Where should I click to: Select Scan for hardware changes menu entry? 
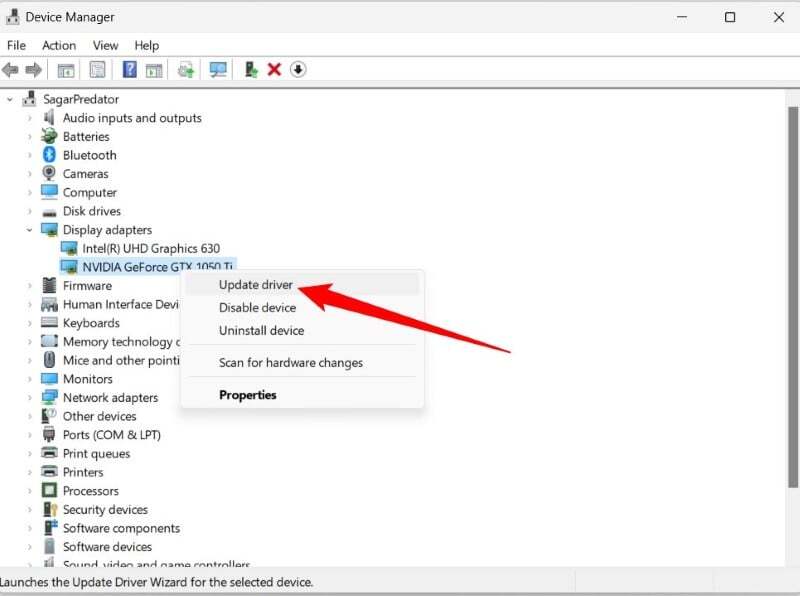point(302,362)
